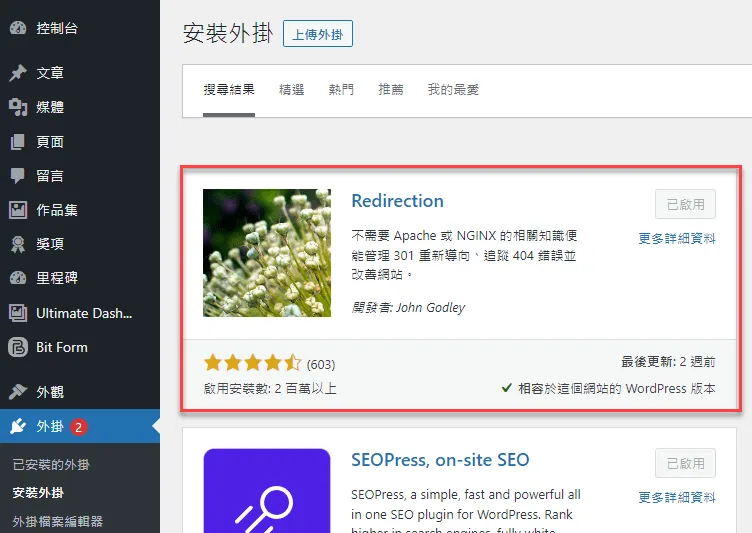Switch to 精選 tab

292,89
